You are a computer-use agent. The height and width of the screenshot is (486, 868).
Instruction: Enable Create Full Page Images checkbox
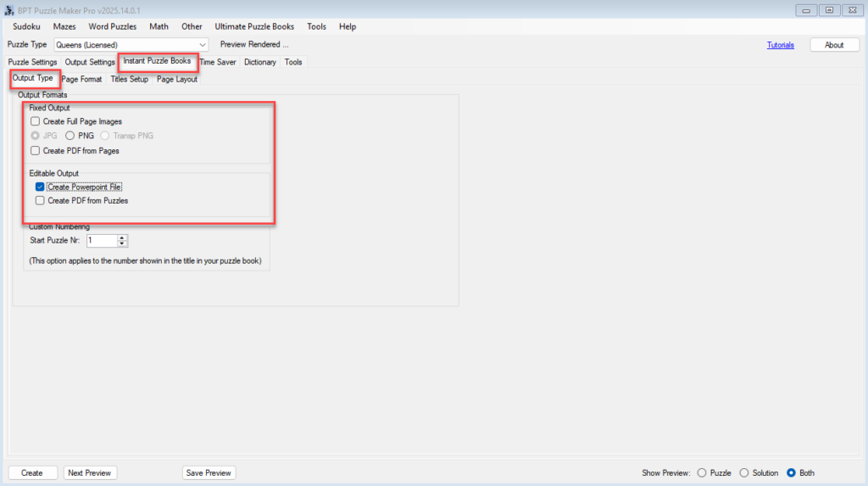point(36,122)
